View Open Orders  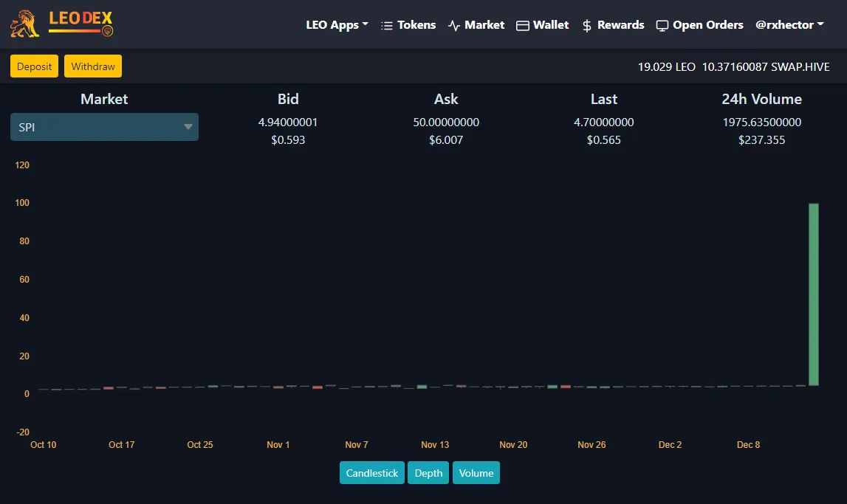(707, 25)
